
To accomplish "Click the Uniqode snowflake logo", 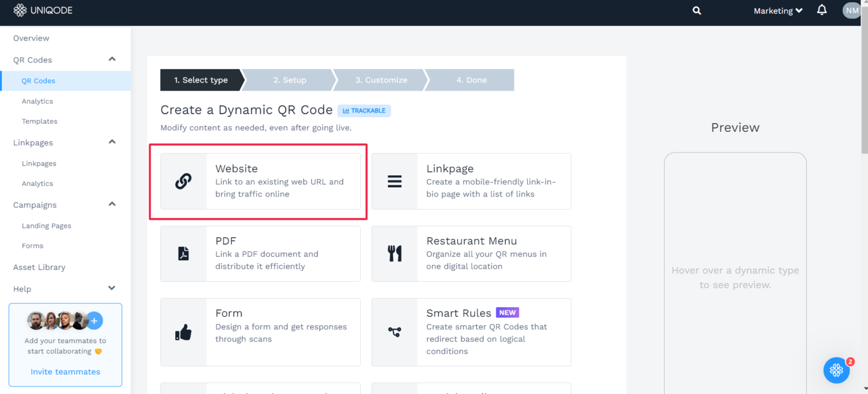I will point(20,10).
